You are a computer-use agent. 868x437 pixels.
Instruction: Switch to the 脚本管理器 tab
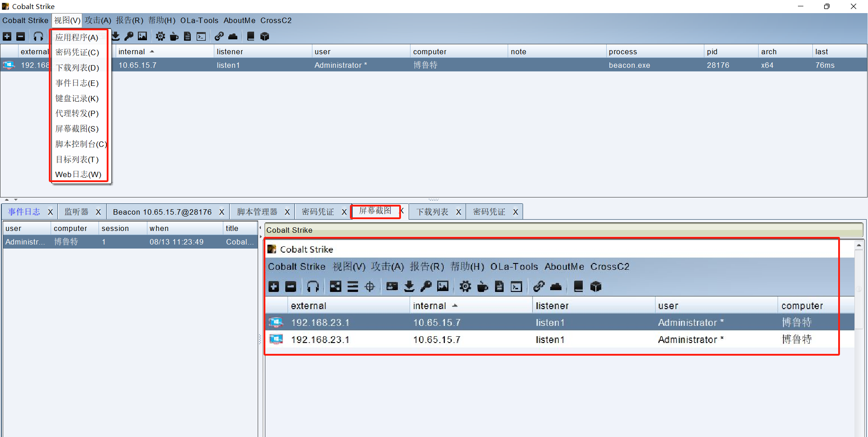coord(257,212)
